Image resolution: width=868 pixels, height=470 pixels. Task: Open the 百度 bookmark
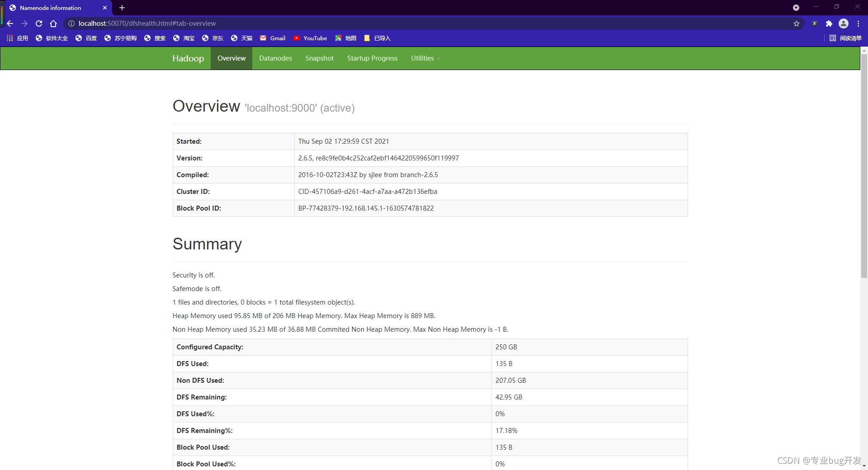tap(86, 38)
